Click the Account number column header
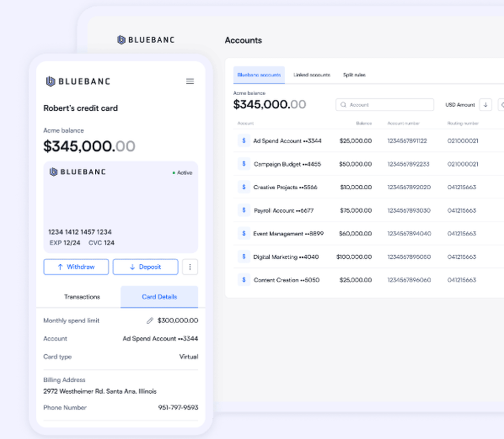 (x=403, y=123)
